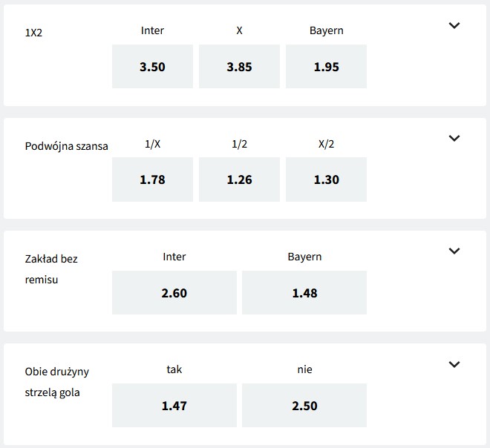
Task: Bet 'tak' both teams score 1.47
Action: (x=174, y=405)
